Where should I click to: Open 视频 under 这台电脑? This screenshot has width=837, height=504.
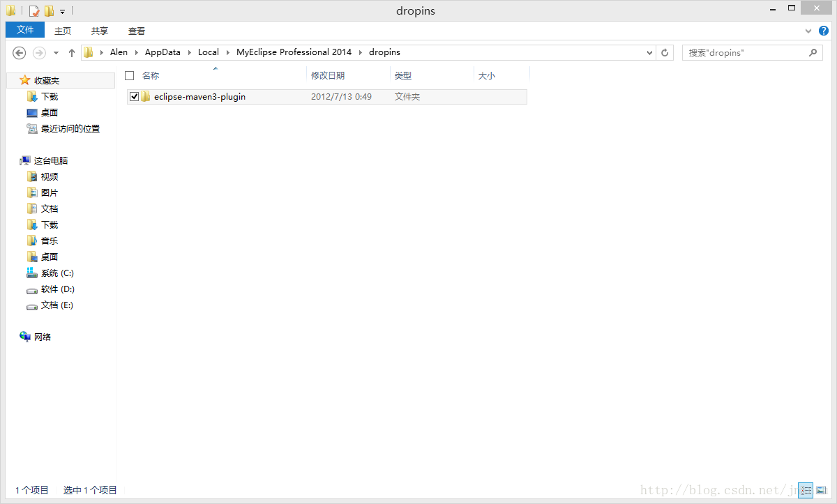point(50,177)
